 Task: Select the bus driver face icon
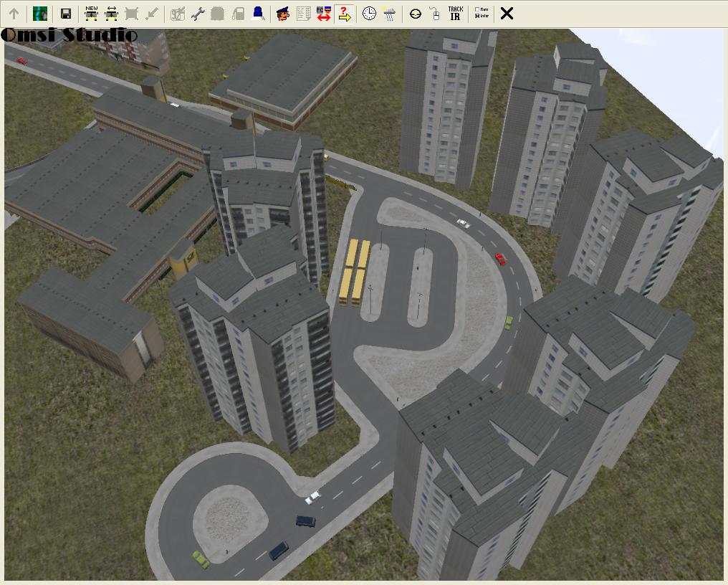(283, 14)
